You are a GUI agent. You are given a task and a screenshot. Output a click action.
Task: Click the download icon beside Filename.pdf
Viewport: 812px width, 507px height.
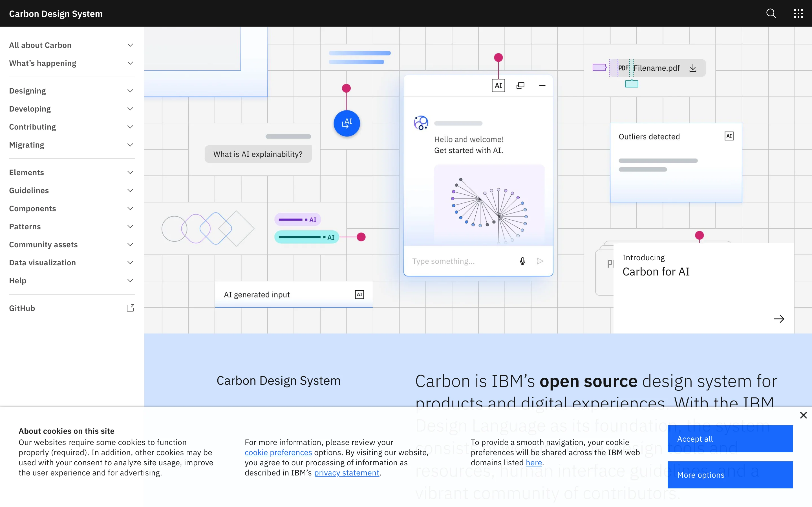click(692, 68)
